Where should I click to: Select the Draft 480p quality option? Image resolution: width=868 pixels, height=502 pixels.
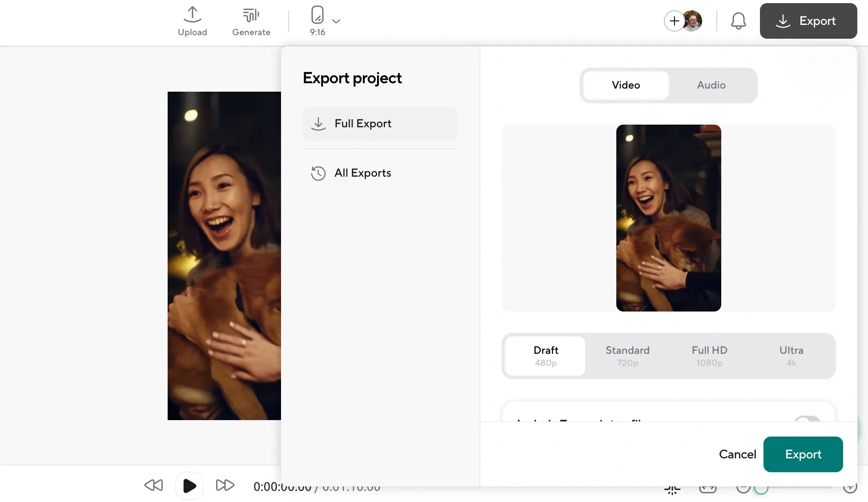coord(545,356)
